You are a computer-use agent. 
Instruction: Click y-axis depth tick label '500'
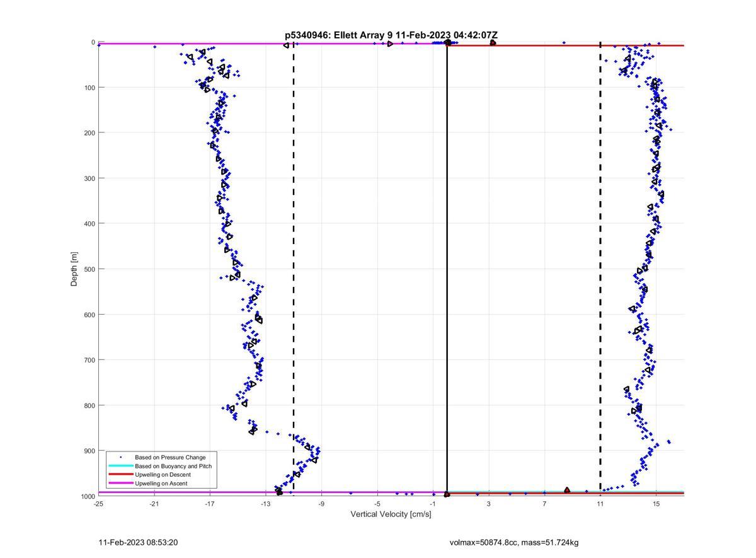[89, 269]
